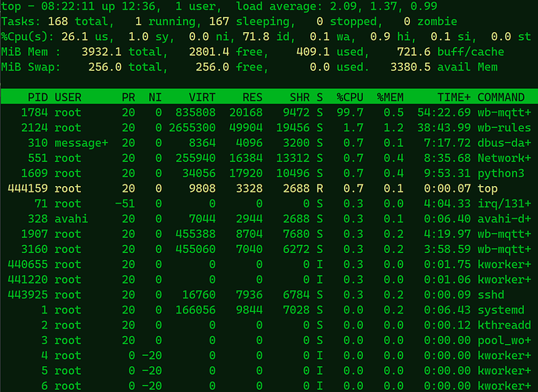Select the USER column header

68,97
